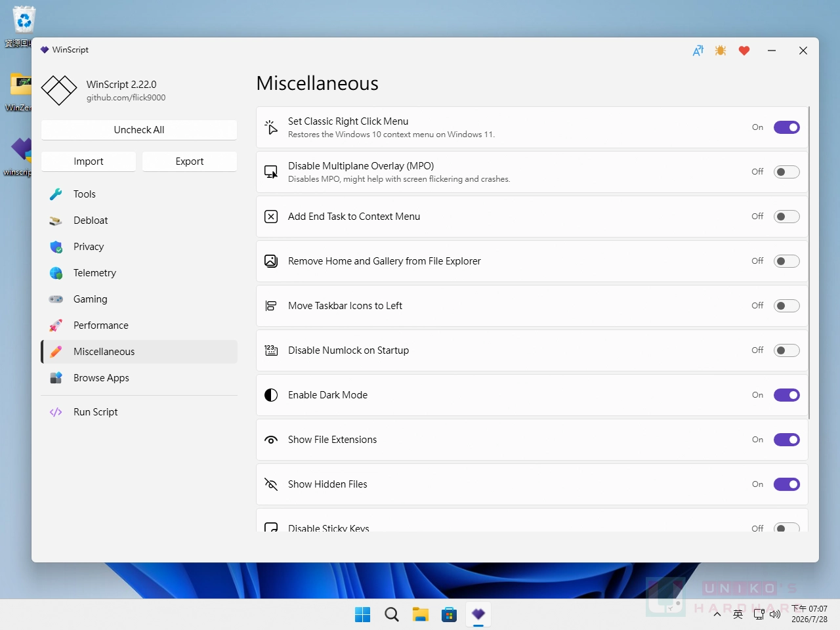Click the crossed-eye icon beside Show Hidden Files

[271, 484]
